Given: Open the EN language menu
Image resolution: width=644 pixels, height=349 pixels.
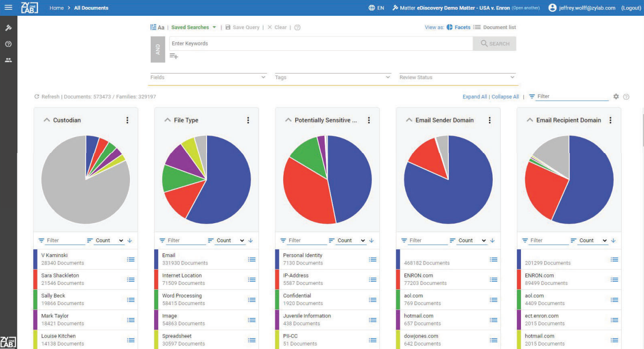Looking at the screenshot, I should pos(376,8).
